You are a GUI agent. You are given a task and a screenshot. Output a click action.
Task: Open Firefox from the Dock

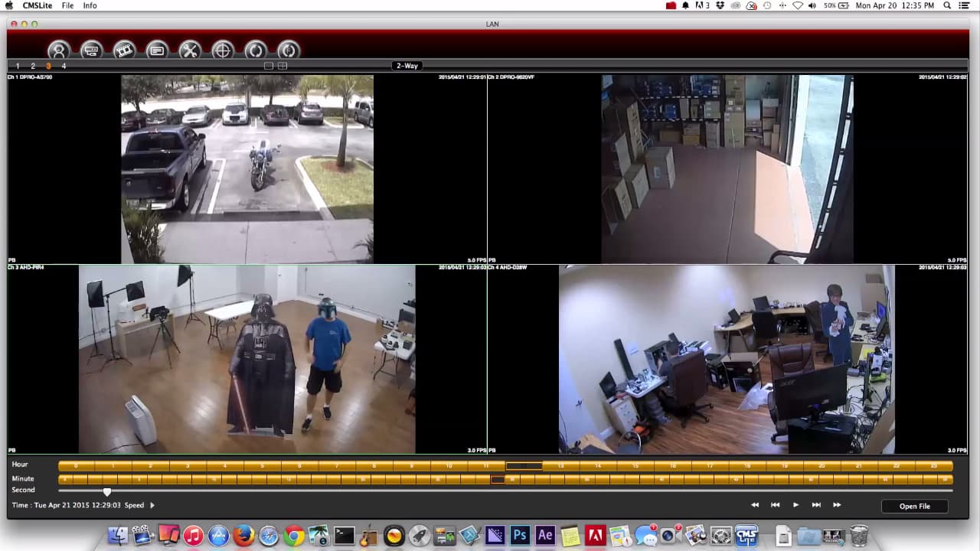click(x=243, y=536)
